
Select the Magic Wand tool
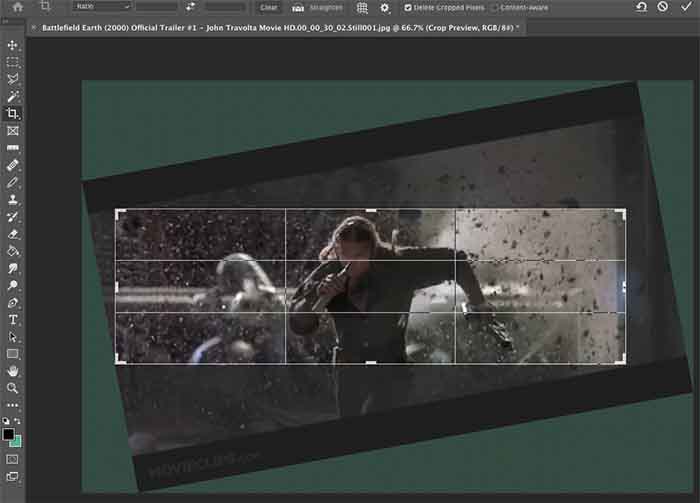coord(13,96)
